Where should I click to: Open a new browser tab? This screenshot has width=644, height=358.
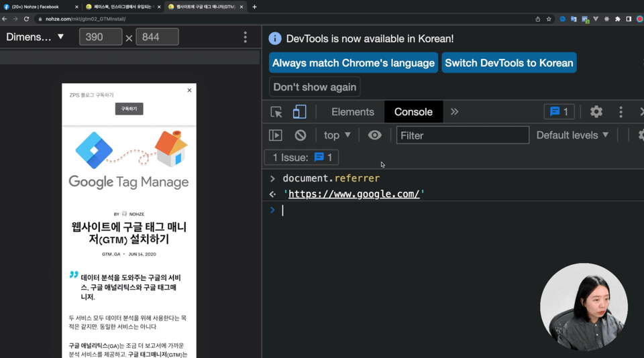(254, 7)
